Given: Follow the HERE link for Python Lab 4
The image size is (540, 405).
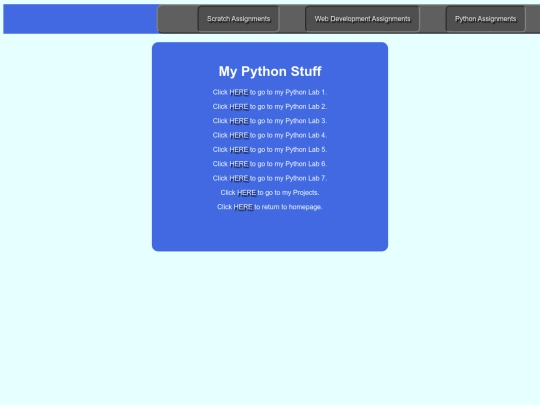Looking at the screenshot, I should [x=239, y=135].
